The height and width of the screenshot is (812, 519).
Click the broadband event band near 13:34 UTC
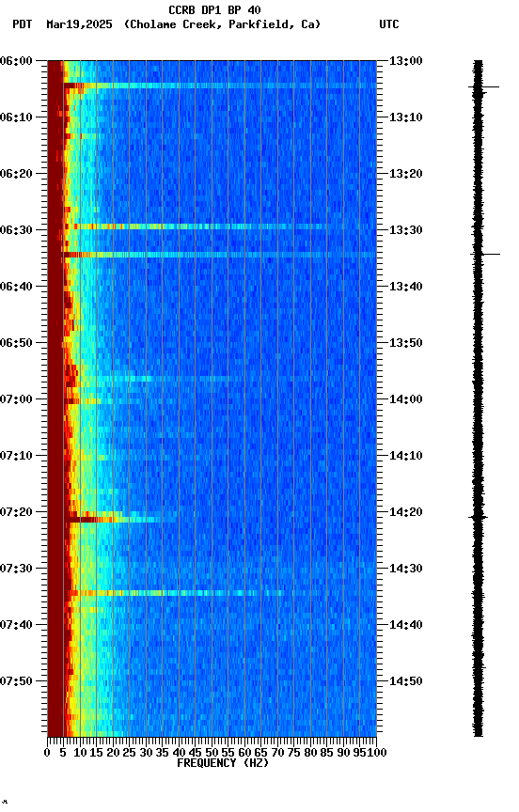219,255
